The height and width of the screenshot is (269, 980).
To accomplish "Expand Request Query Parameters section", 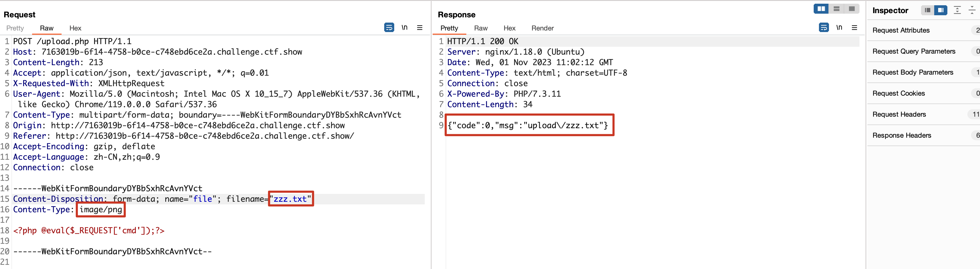I will click(924, 51).
